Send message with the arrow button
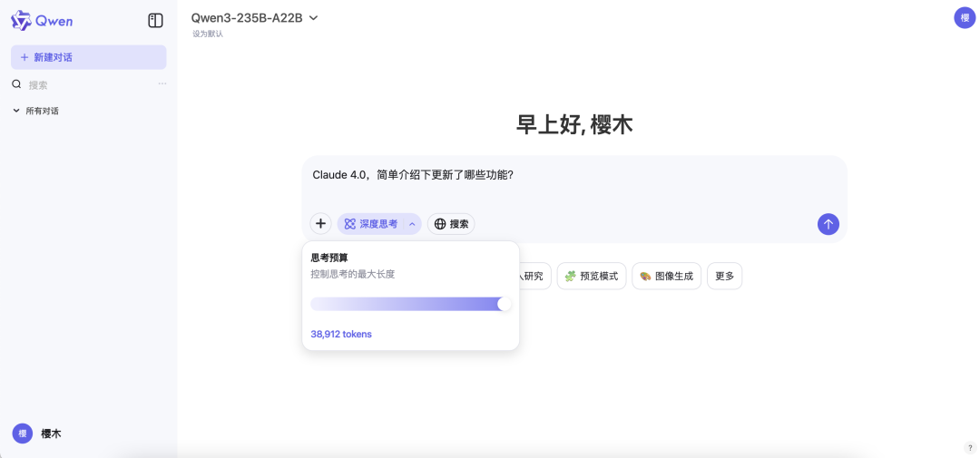Image resolution: width=980 pixels, height=458 pixels. (828, 224)
